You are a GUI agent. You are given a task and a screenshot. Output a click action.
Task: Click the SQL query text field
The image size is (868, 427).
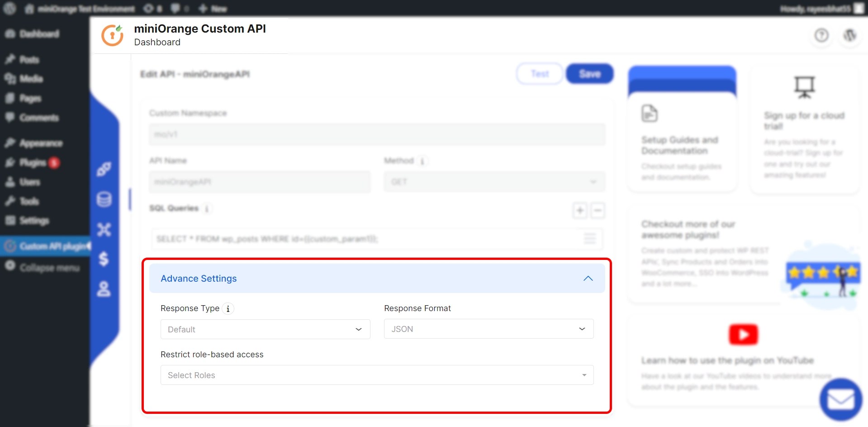point(377,239)
